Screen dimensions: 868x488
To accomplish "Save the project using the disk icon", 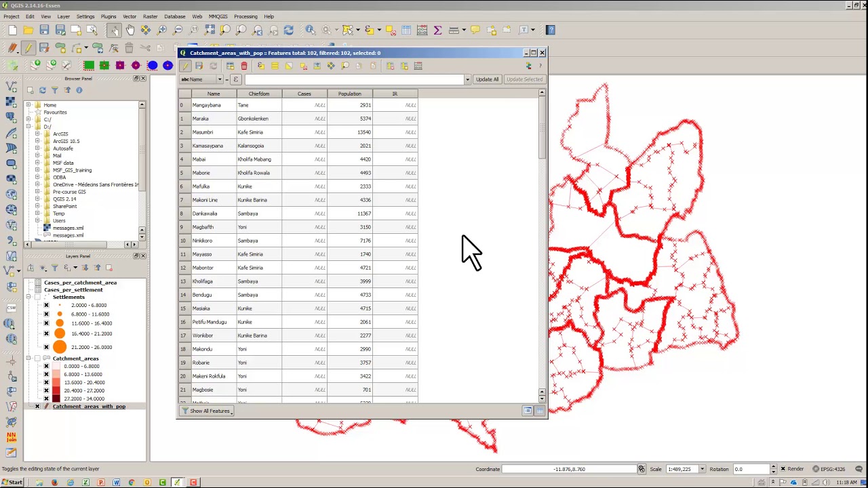I will (x=44, y=30).
